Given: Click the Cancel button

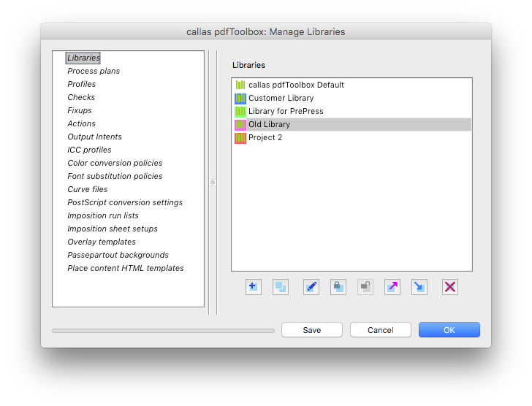Looking at the screenshot, I should 380,330.
